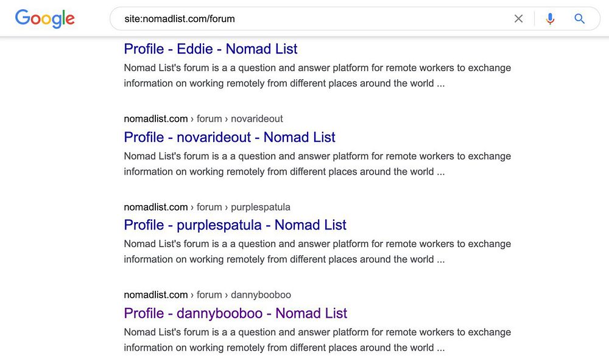Viewport: 609px width, 364px height.
Task: Click the ellipsis ending the dannybooboo snippet
Action: tap(440, 348)
